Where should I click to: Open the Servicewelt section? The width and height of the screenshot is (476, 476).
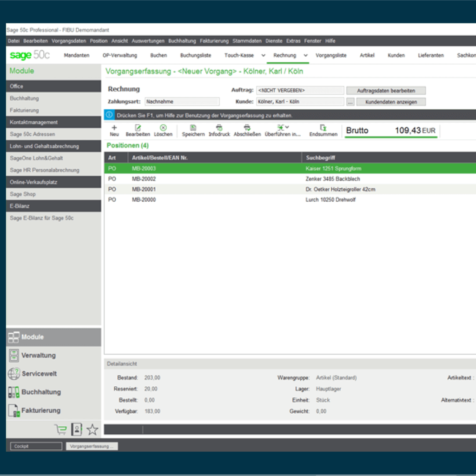click(53, 374)
